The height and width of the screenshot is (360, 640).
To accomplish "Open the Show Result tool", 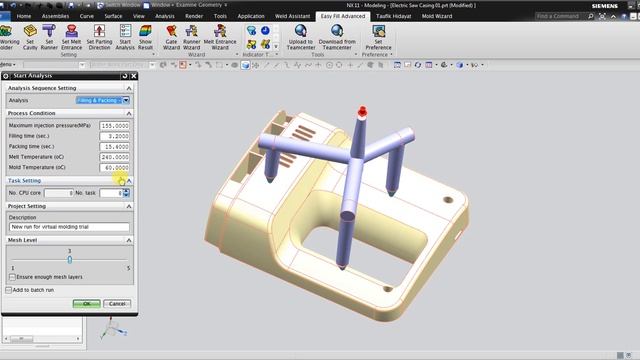I will pyautogui.click(x=145, y=37).
